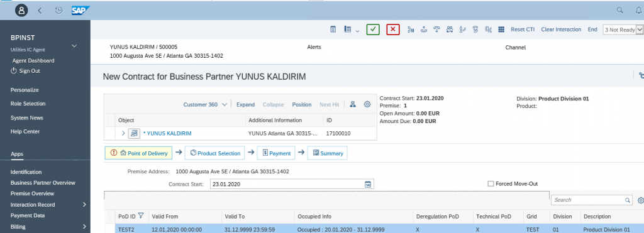Click the business partner icon beside YUNUS KALDIRIM
Screen dimensions: 644x233
click(134, 133)
